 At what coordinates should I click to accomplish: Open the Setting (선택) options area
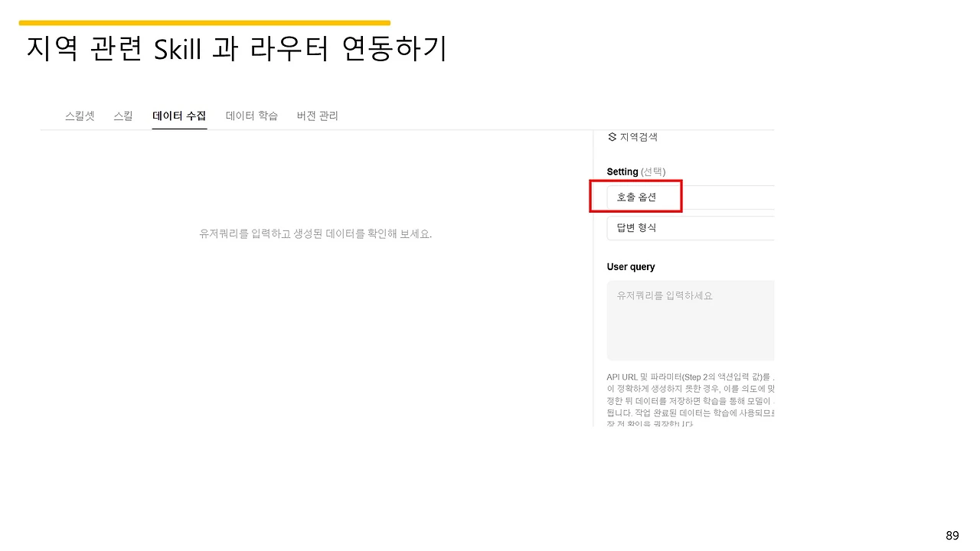(635, 171)
